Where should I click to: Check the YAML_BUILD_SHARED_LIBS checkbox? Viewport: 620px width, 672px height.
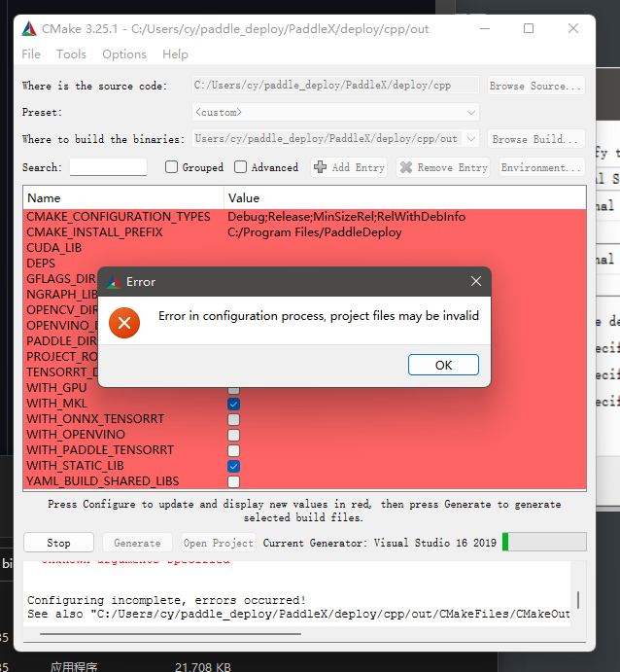tap(234, 481)
